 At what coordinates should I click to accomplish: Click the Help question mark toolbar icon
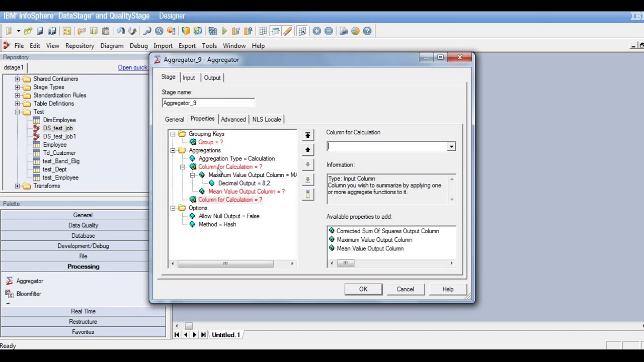click(x=367, y=31)
